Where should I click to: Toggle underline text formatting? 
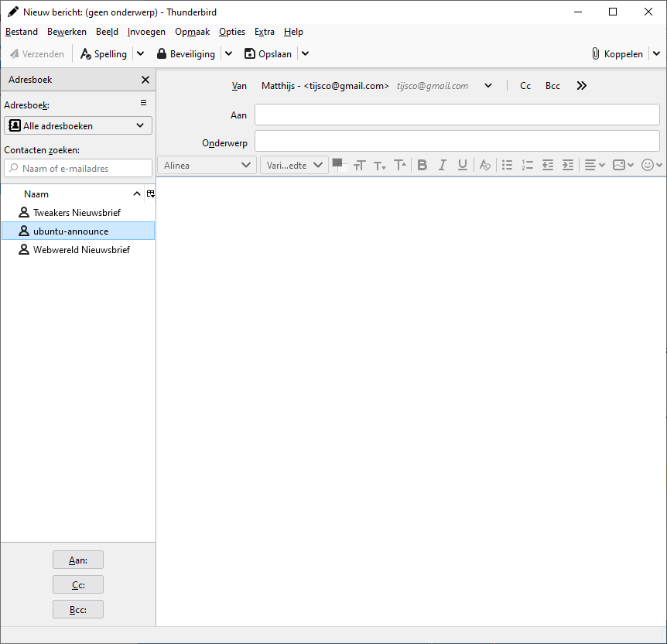pyautogui.click(x=463, y=165)
